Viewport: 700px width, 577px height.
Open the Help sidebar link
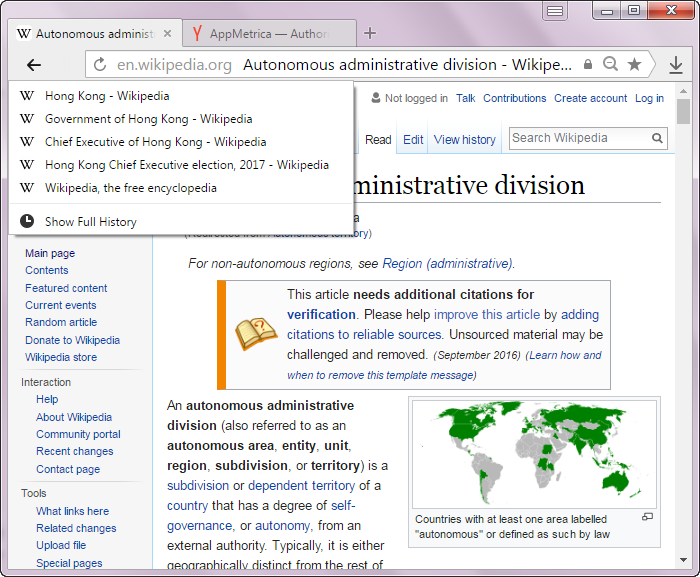47,399
